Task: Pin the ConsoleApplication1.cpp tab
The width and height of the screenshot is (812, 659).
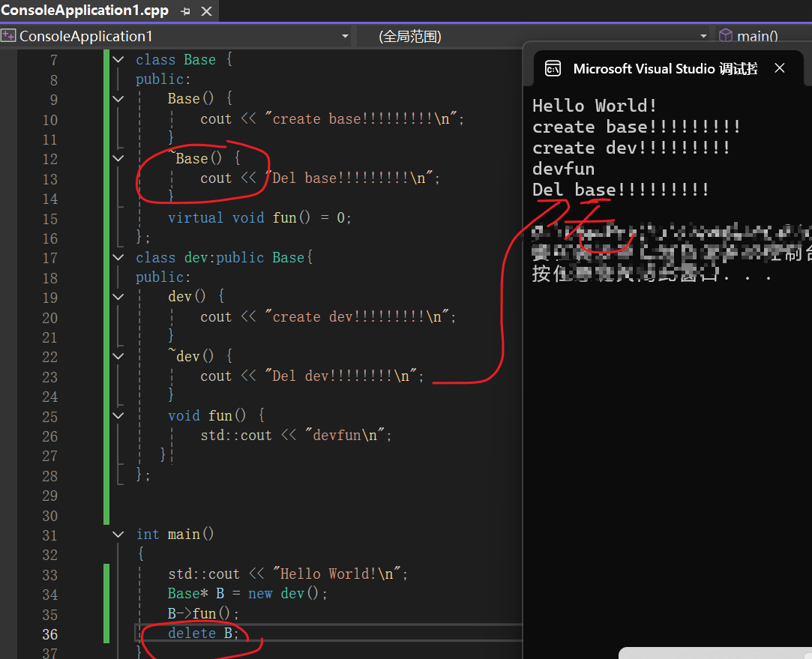Action: [185, 11]
